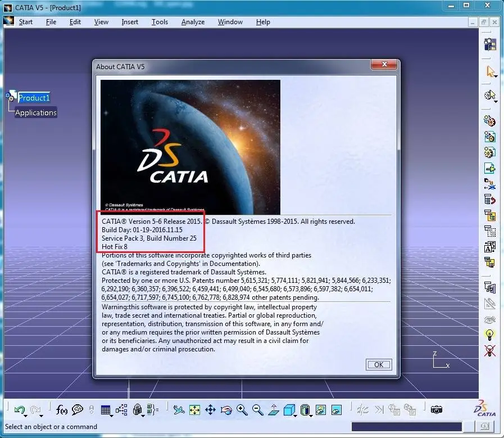Open the View menu
Viewport: 504px width, 438px height.
pos(101,22)
